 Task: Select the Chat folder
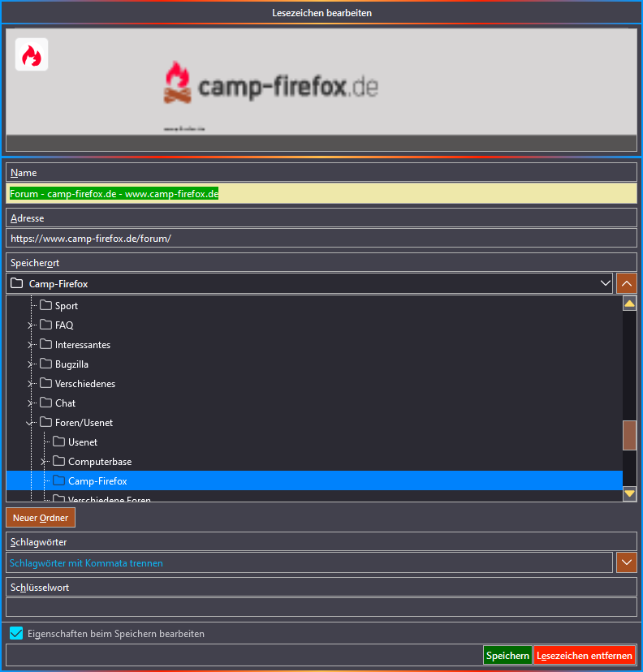[65, 403]
